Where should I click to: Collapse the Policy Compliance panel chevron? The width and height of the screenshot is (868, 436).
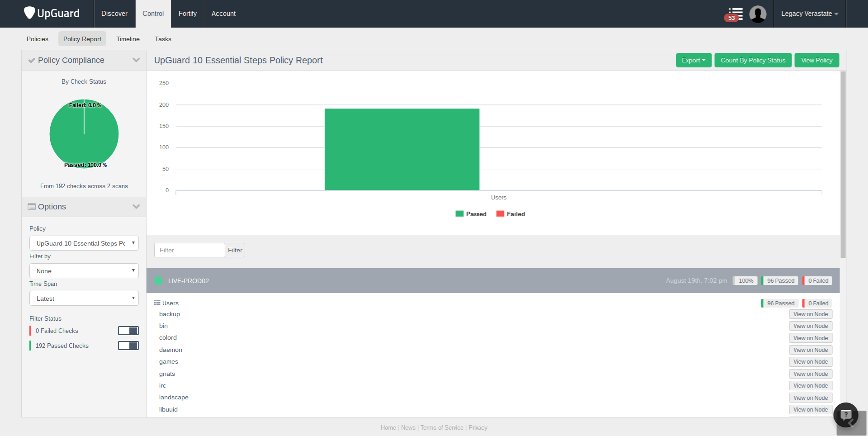point(136,60)
